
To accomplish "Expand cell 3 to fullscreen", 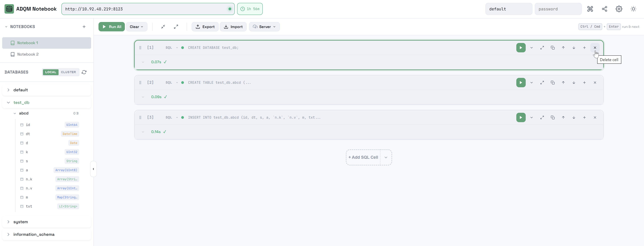I will (542, 117).
